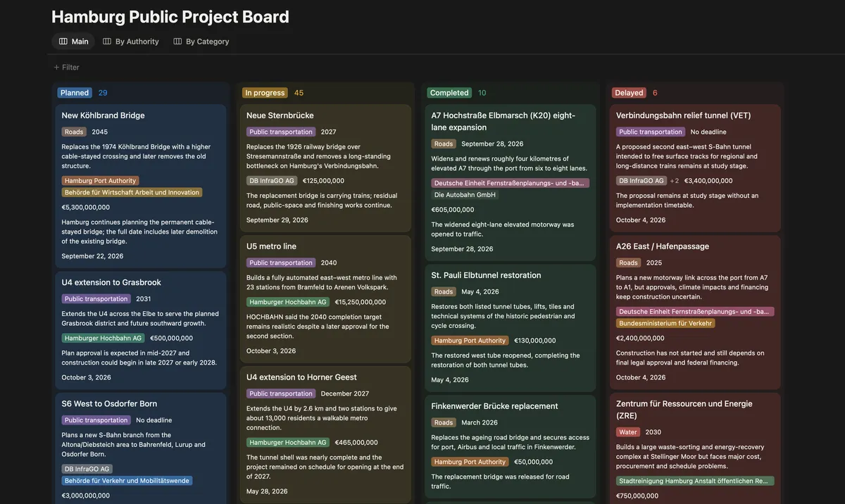Click the plus icon next to Filter

56,68
